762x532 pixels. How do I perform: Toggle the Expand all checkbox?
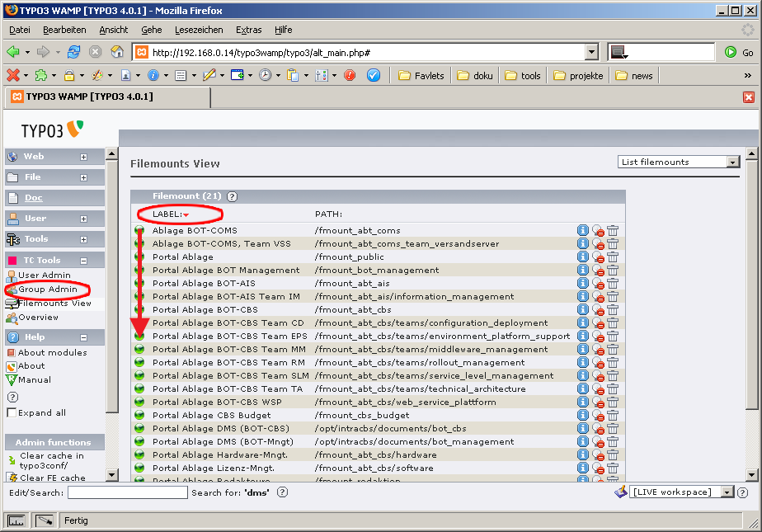coord(12,413)
